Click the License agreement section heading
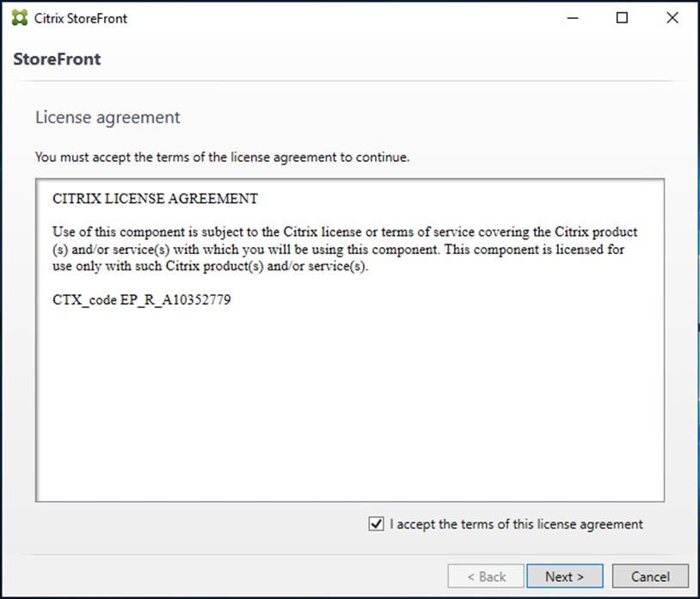700x599 pixels. (107, 117)
